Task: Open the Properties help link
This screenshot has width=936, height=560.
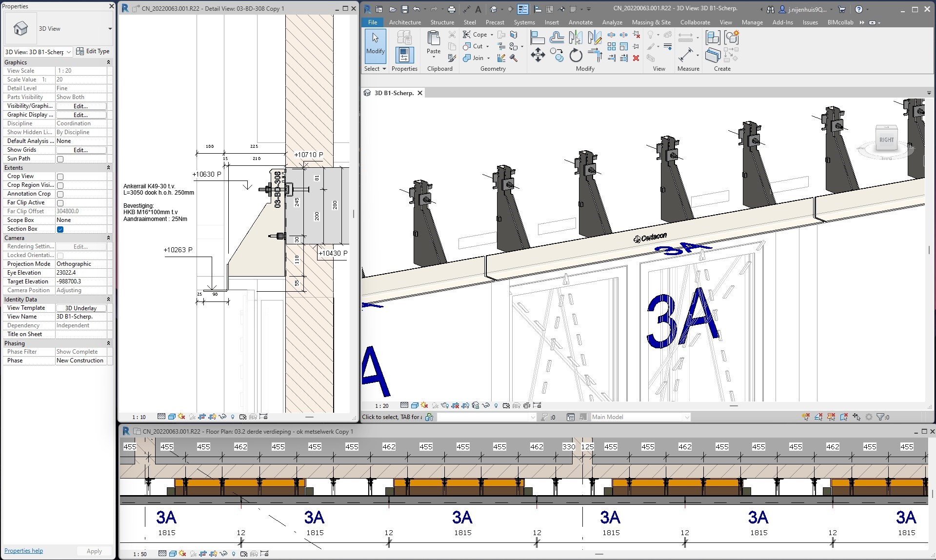Action: pyautogui.click(x=23, y=551)
